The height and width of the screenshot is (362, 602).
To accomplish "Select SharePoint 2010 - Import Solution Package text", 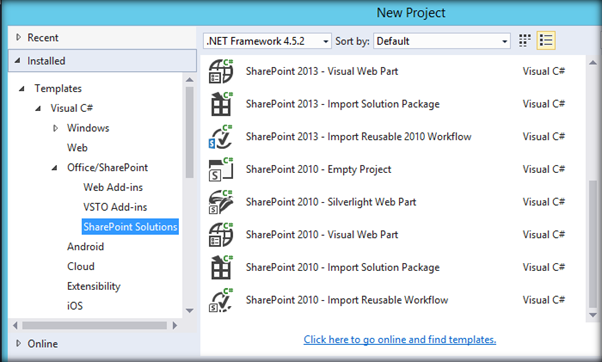I will pyautogui.click(x=342, y=267).
